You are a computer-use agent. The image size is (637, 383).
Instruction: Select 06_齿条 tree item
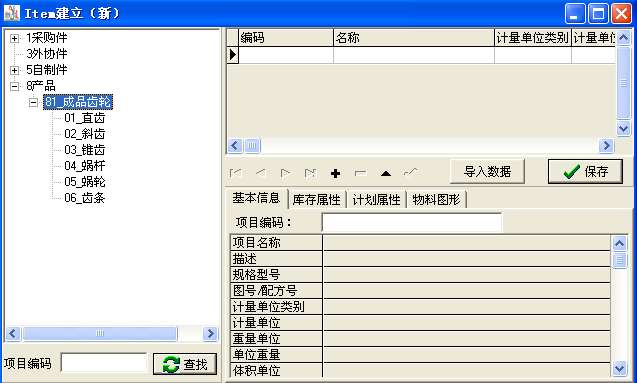point(84,198)
